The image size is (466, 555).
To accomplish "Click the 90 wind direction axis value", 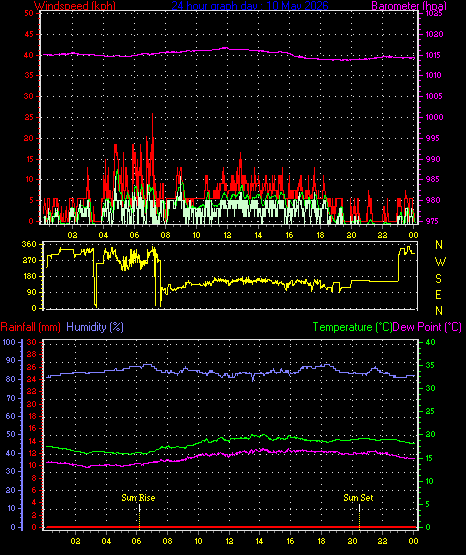I will click(x=31, y=292).
